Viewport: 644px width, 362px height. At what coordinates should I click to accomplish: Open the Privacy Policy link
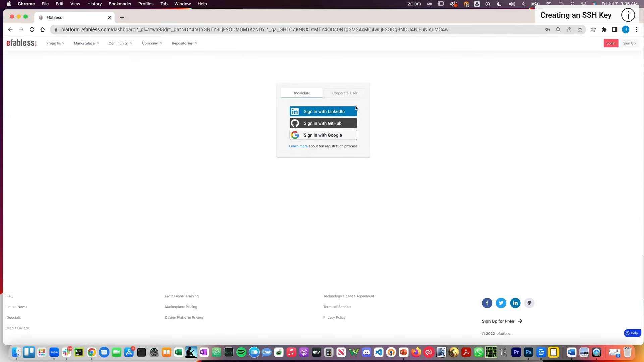pos(334,317)
